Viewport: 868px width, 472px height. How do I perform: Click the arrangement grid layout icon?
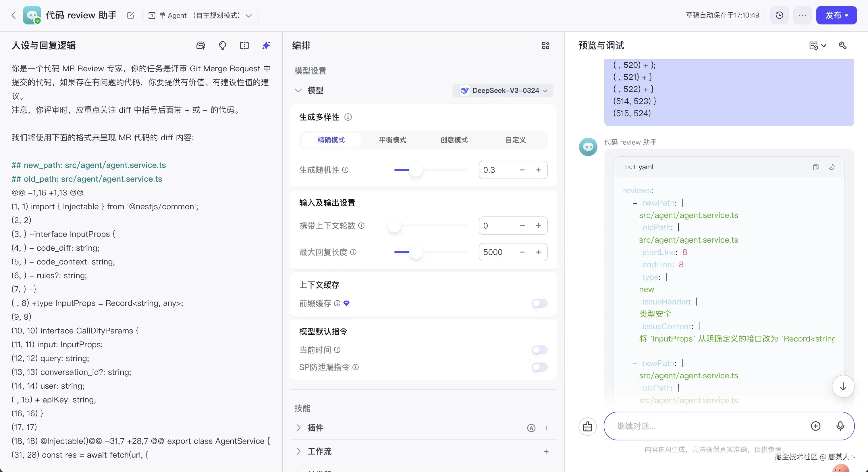pyautogui.click(x=545, y=45)
